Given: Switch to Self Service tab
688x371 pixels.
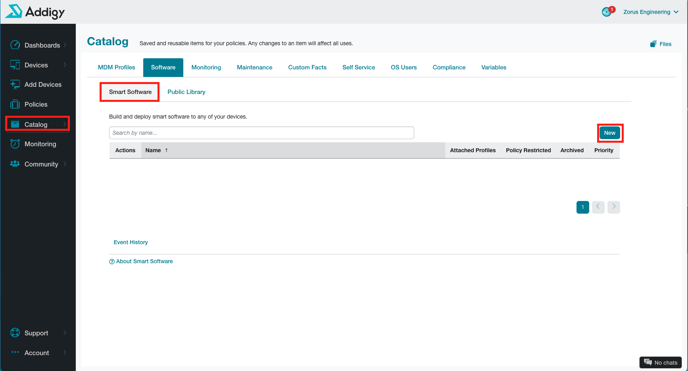Looking at the screenshot, I should (358, 67).
